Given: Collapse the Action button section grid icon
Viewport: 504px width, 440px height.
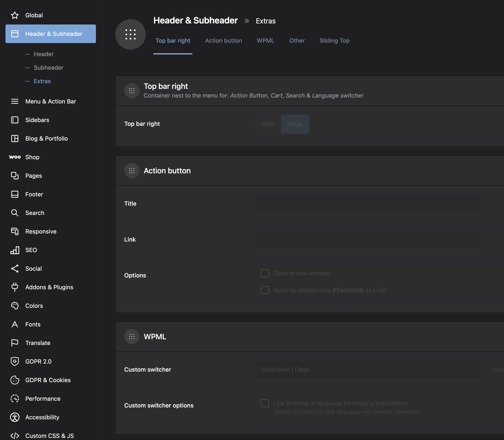Looking at the screenshot, I should click(x=132, y=171).
